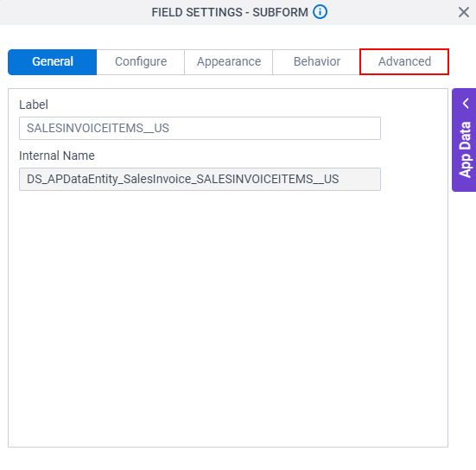Open the purple App Data panel tab

464,140
